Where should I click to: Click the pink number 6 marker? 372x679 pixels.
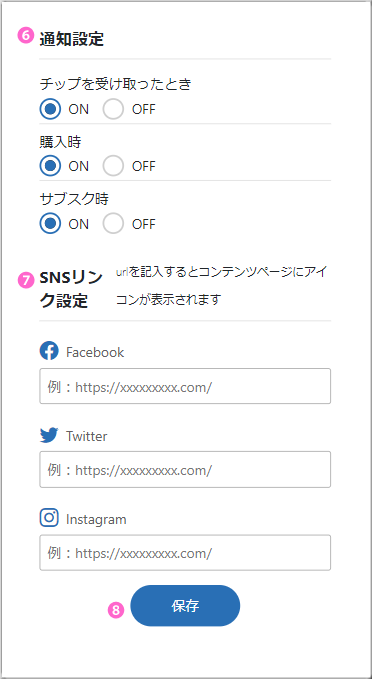click(x=26, y=36)
